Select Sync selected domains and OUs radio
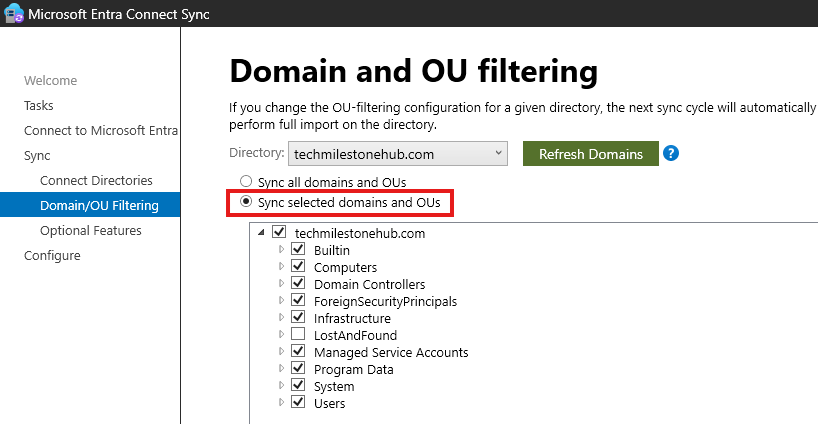Image resolution: width=818 pixels, height=424 pixels. [246, 202]
